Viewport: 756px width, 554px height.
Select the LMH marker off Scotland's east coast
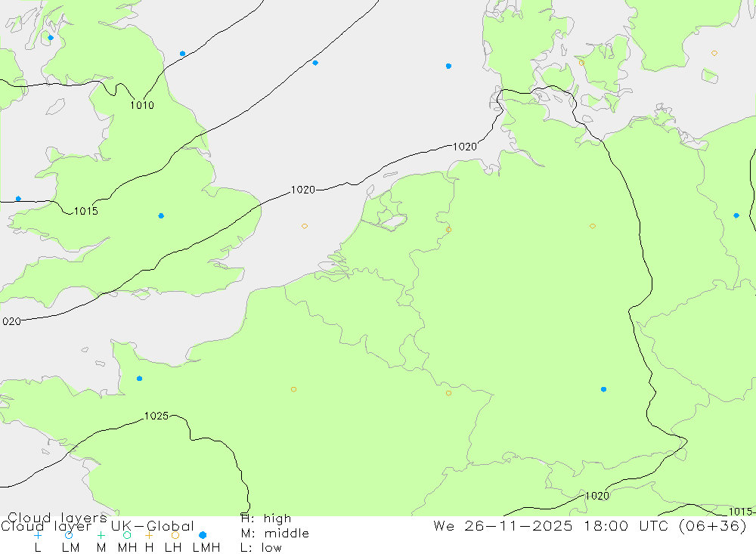pos(182,54)
